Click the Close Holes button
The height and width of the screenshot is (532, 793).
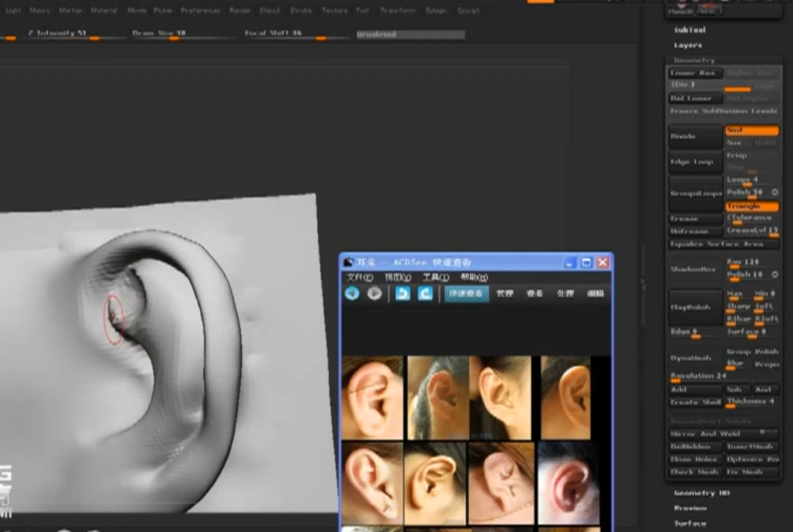[695, 460]
